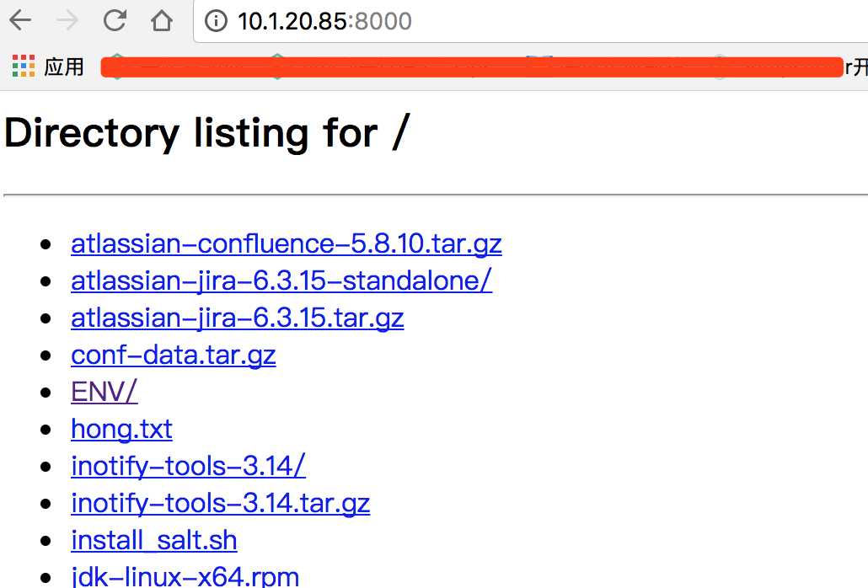Viewport: 868px width, 588px height.
Task: Download inotify-tools-3.14.tar.gz
Action: pos(220,504)
